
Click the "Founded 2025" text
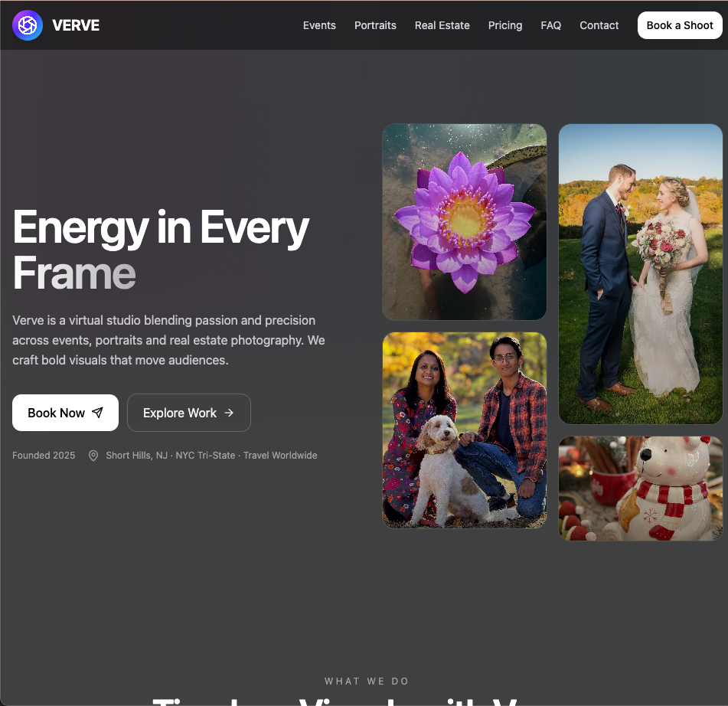(44, 456)
